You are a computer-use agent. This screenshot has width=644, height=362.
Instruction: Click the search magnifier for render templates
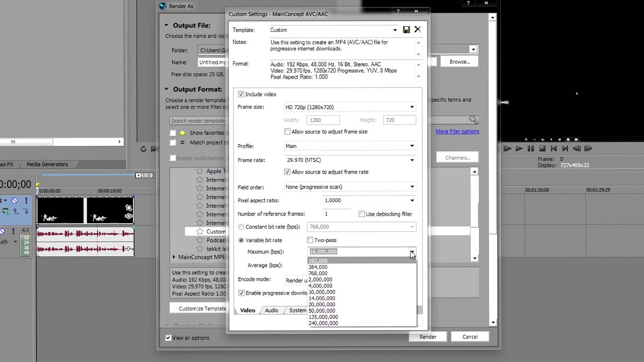point(473,120)
